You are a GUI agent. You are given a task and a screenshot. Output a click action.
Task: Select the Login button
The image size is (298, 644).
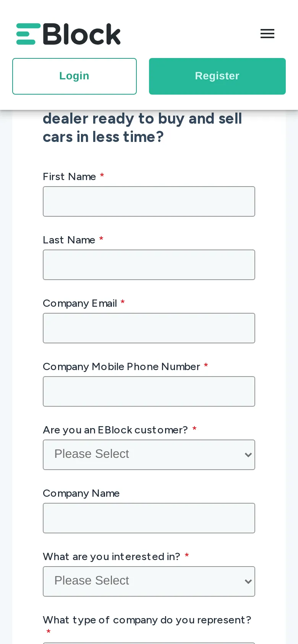pos(74,76)
